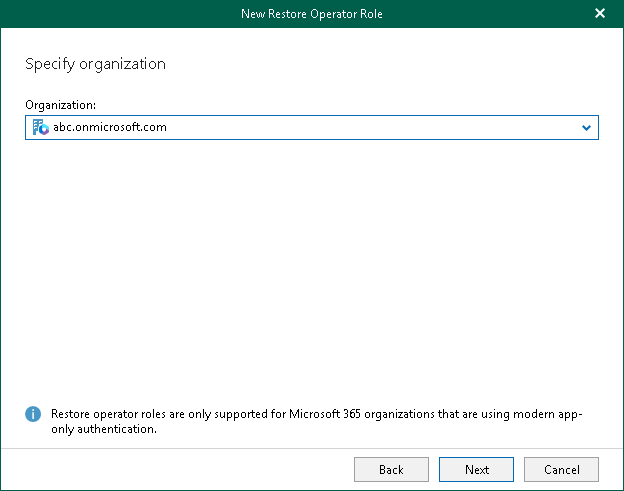Open the abc.onmicrosoft.com combo box

coord(310,128)
